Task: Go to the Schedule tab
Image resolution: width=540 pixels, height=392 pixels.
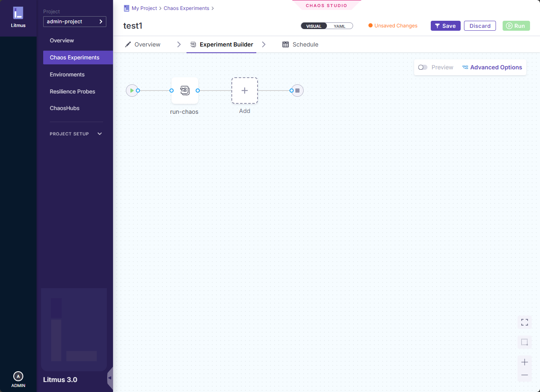Action: [x=300, y=44]
